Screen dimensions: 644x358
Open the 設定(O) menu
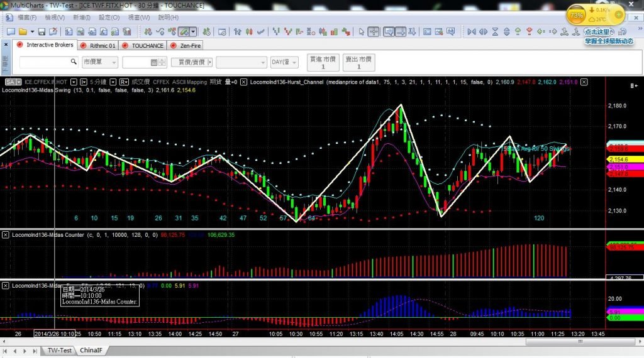[x=109, y=18]
